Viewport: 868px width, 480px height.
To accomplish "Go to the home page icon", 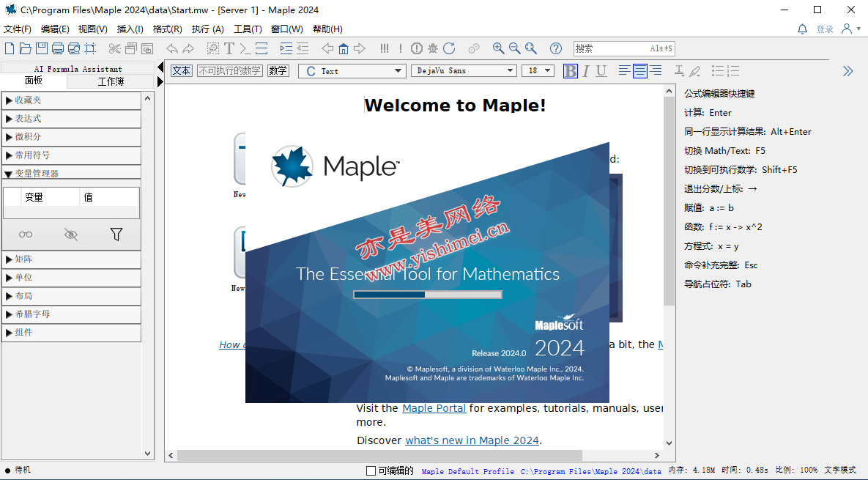I will click(x=344, y=48).
